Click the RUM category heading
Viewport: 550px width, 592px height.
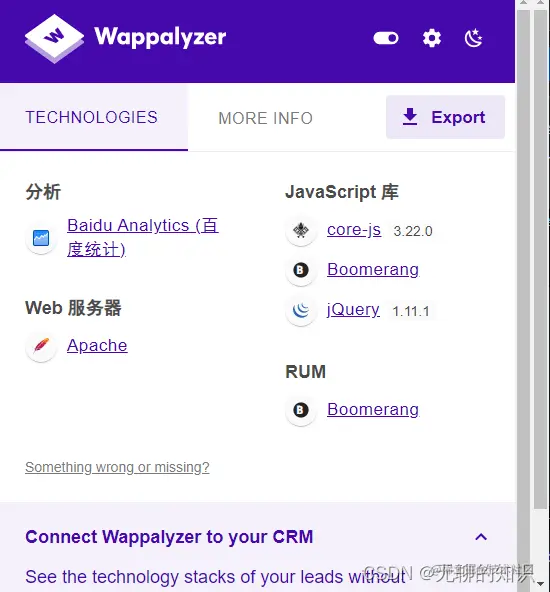305,372
